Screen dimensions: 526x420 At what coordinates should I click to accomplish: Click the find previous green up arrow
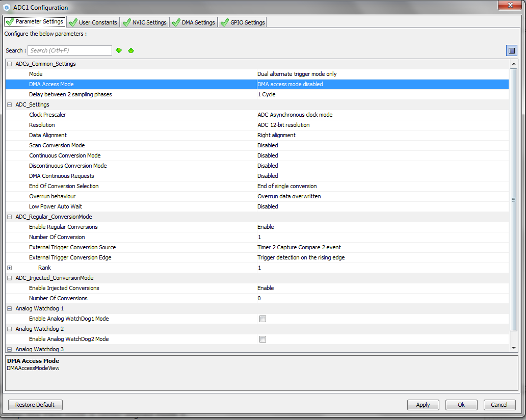click(131, 50)
